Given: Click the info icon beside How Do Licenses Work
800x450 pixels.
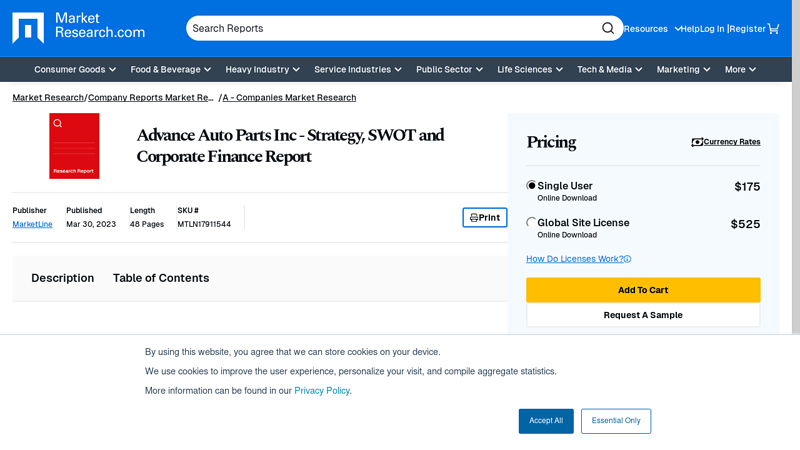Looking at the screenshot, I should coord(628,259).
